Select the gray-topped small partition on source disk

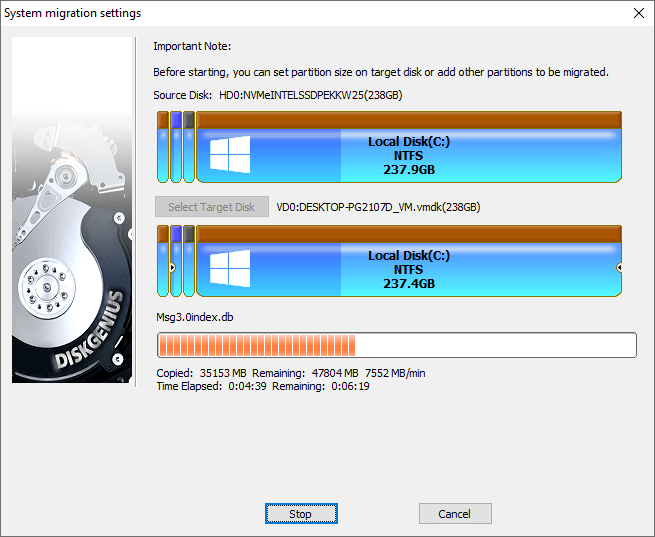coord(188,148)
